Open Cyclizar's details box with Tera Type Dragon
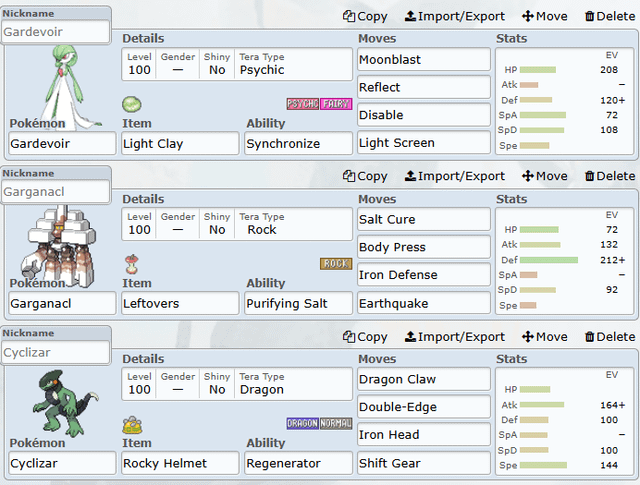Screen dimensions: 640x485 click(237, 384)
